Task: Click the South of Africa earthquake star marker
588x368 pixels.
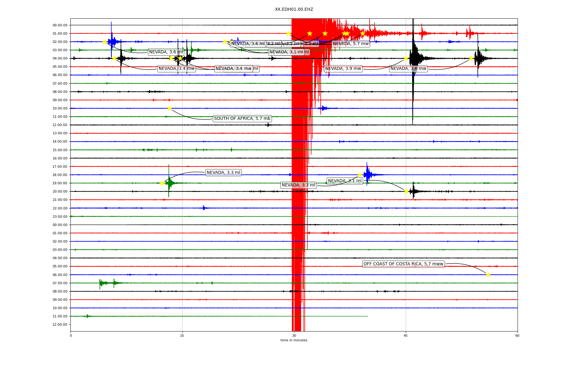Action: pos(169,108)
